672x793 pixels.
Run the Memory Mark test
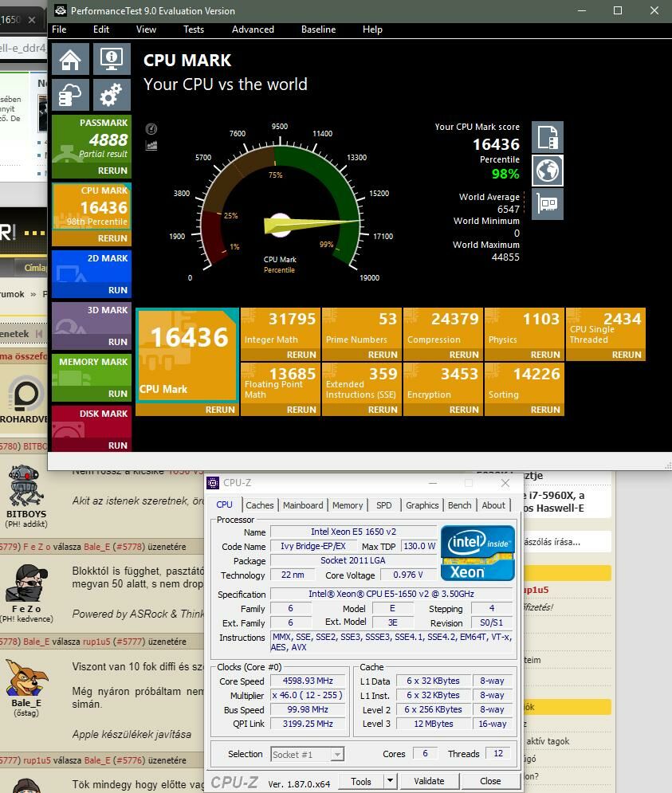point(117,394)
